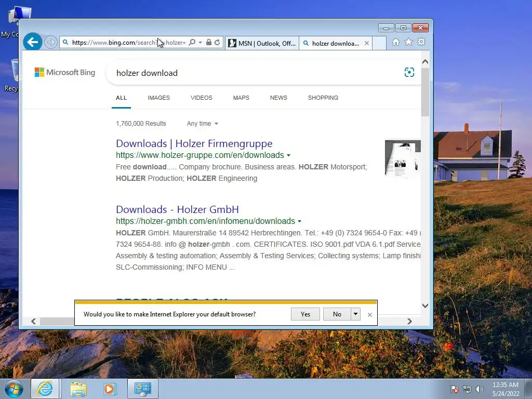Select the holzer download tab

coord(331,43)
